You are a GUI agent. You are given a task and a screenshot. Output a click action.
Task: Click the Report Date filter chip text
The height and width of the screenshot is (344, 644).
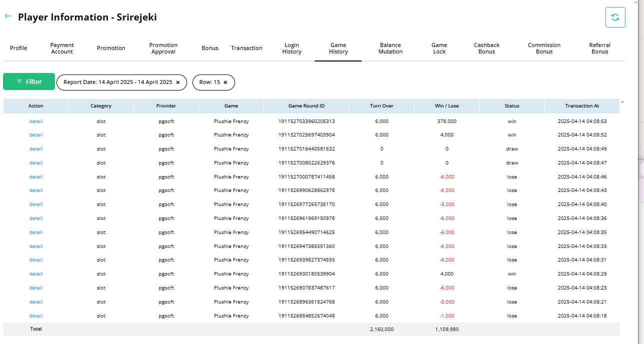pos(118,82)
